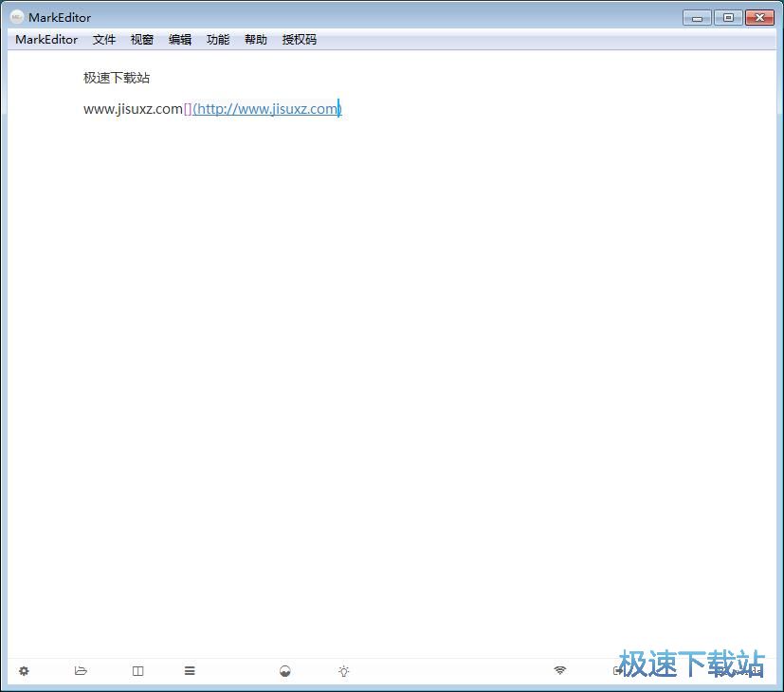This screenshot has height=692, width=784.
Task: Open the 帮助 menu
Action: pyautogui.click(x=256, y=40)
